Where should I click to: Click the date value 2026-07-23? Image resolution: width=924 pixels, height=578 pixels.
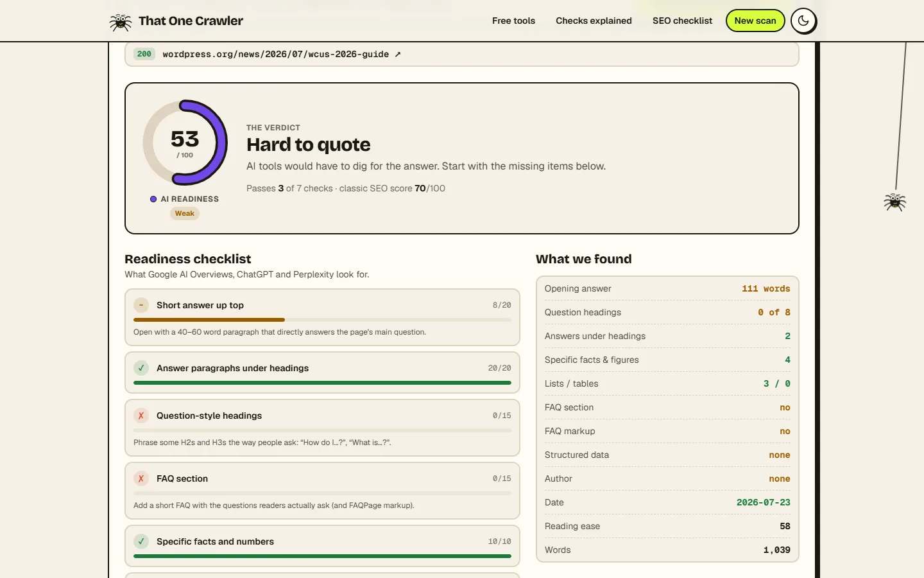point(764,503)
